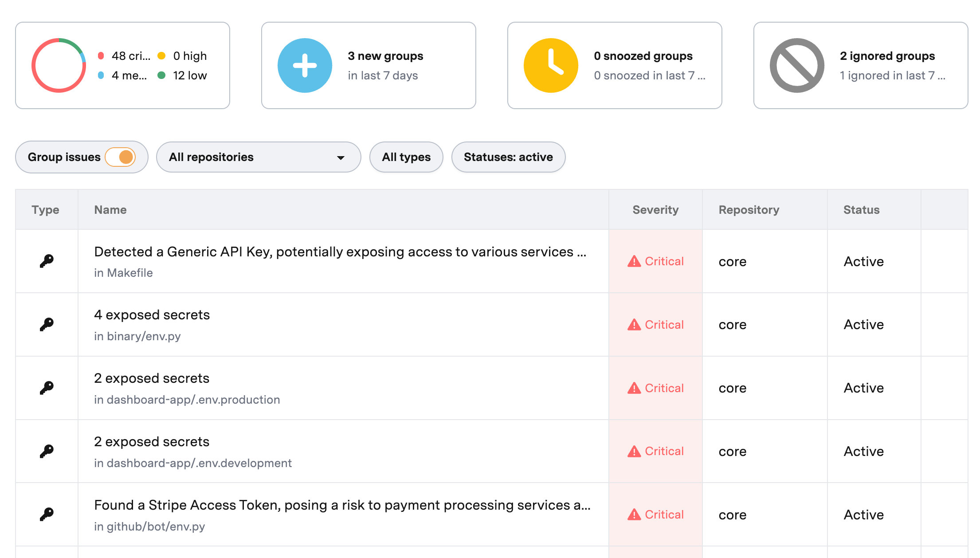The width and height of the screenshot is (980, 558).
Task: Click Critical warning icon in Makefile row
Action: pyautogui.click(x=634, y=261)
